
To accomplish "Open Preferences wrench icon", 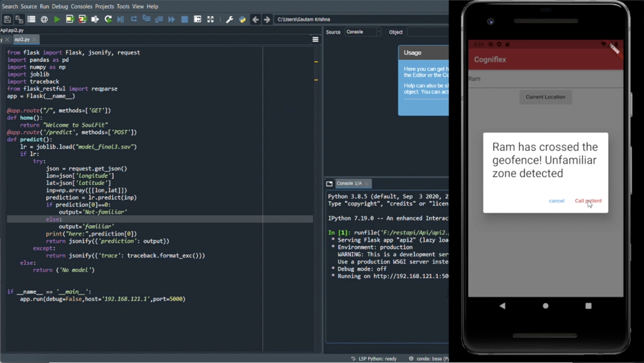I will [230, 19].
